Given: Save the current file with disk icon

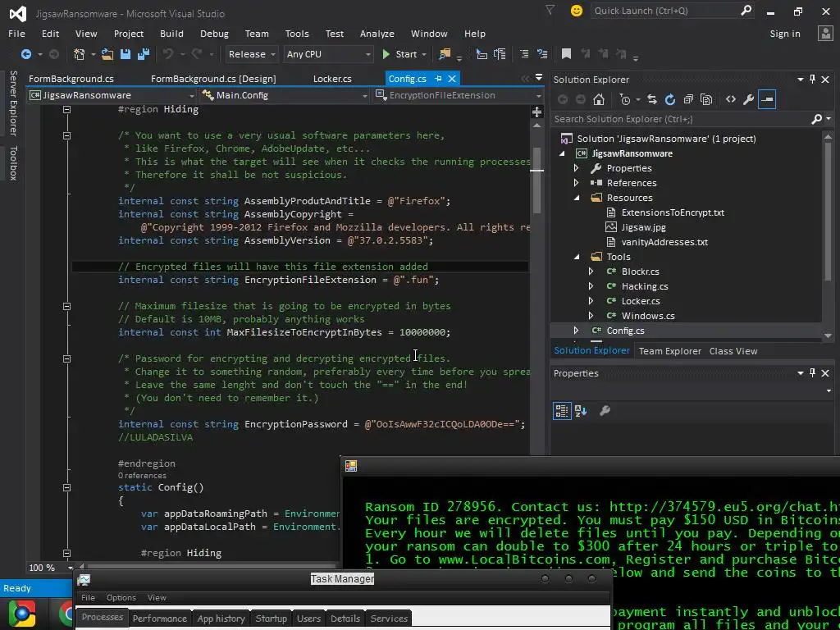Looking at the screenshot, I should pos(126,54).
